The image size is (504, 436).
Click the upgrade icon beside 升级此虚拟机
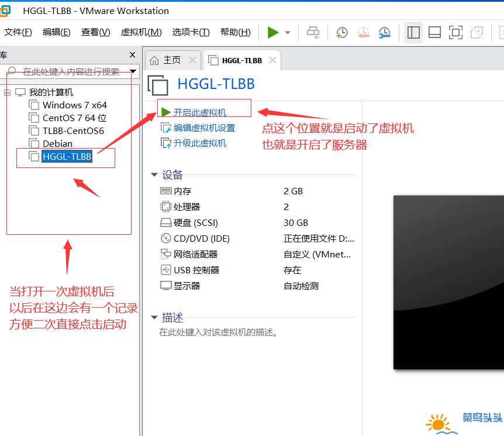(x=166, y=143)
